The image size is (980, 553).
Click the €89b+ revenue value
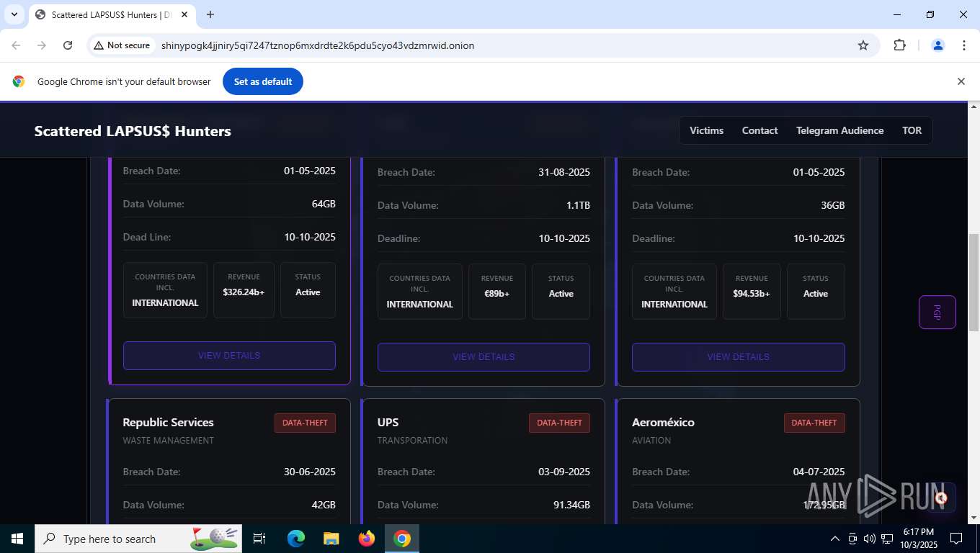(496, 294)
